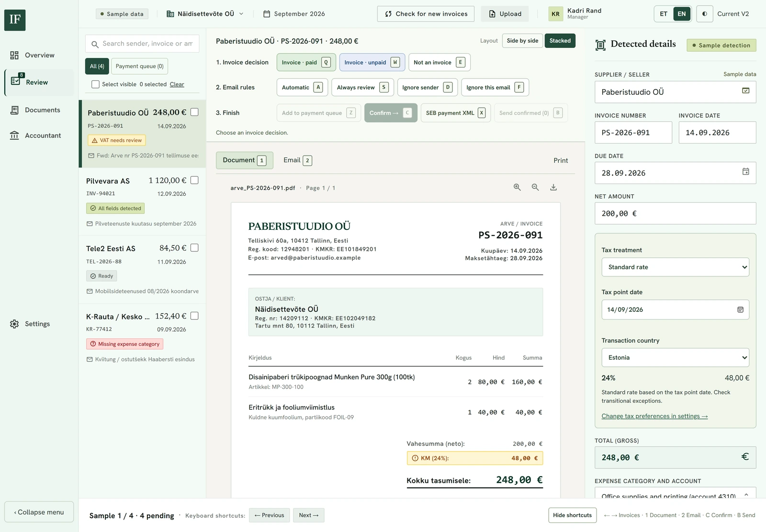Expand expense category and account selector
This screenshot has height=532, width=766.
click(x=675, y=493)
